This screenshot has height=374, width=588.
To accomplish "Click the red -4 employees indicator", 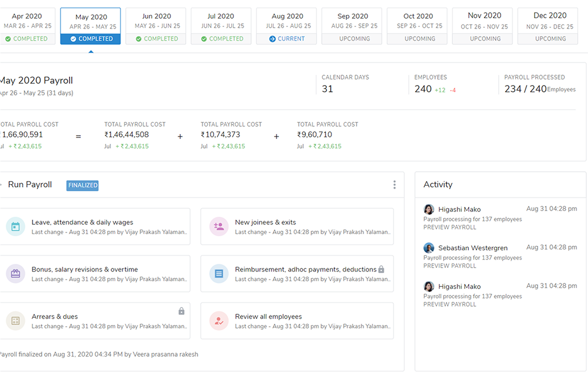I will tap(453, 90).
